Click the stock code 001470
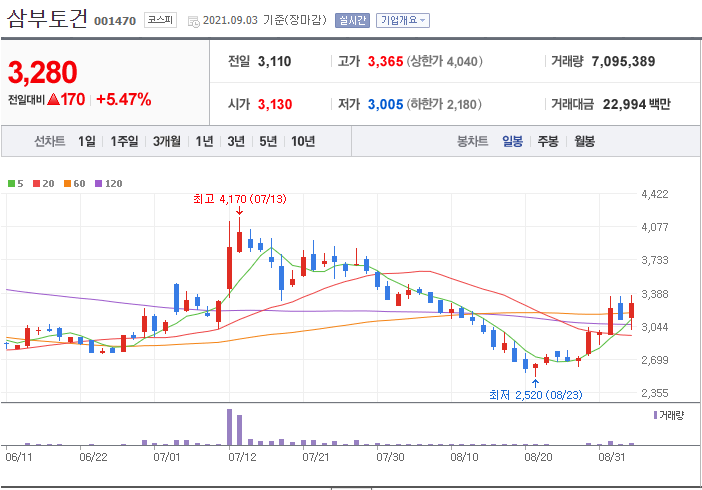The image size is (702, 490). (x=115, y=21)
